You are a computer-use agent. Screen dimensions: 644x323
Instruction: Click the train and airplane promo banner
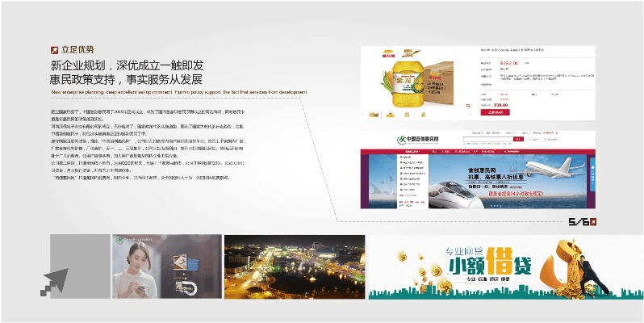pos(509,181)
